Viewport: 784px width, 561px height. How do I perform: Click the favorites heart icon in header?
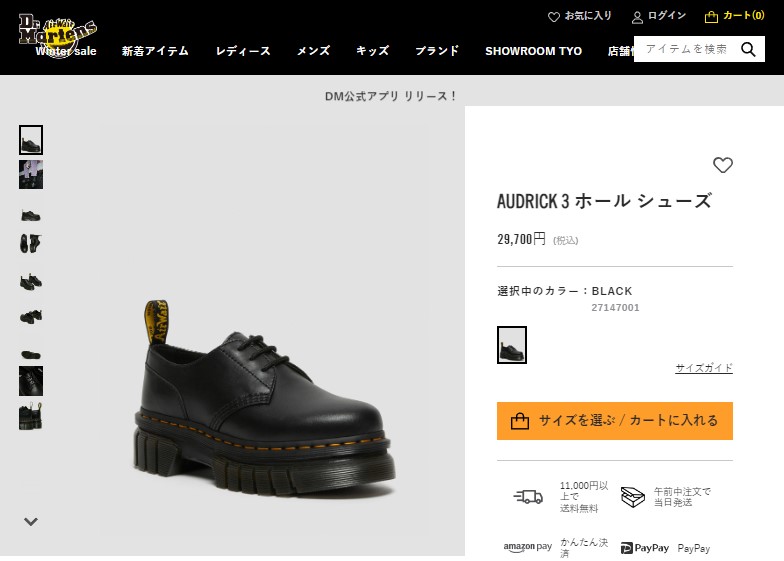(554, 17)
